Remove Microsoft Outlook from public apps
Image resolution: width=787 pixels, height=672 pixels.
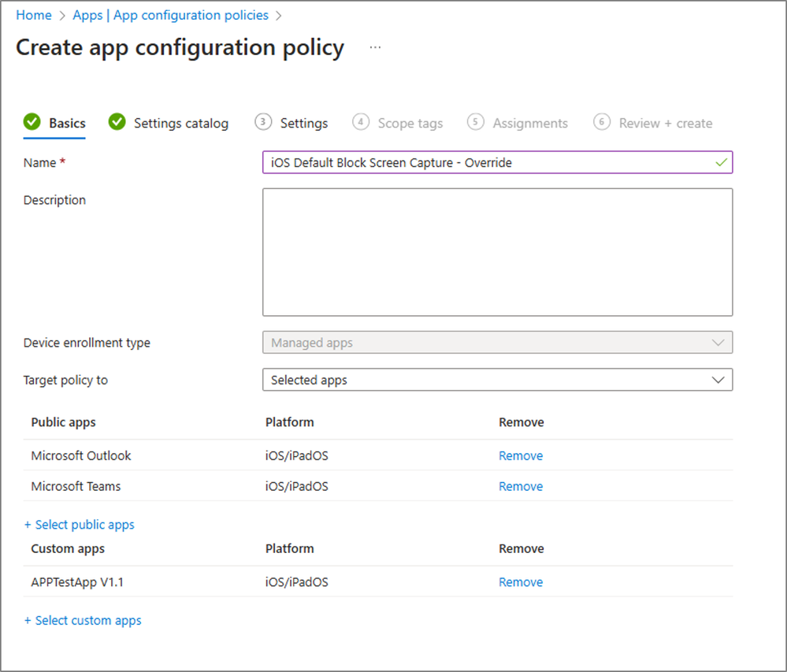(x=521, y=455)
